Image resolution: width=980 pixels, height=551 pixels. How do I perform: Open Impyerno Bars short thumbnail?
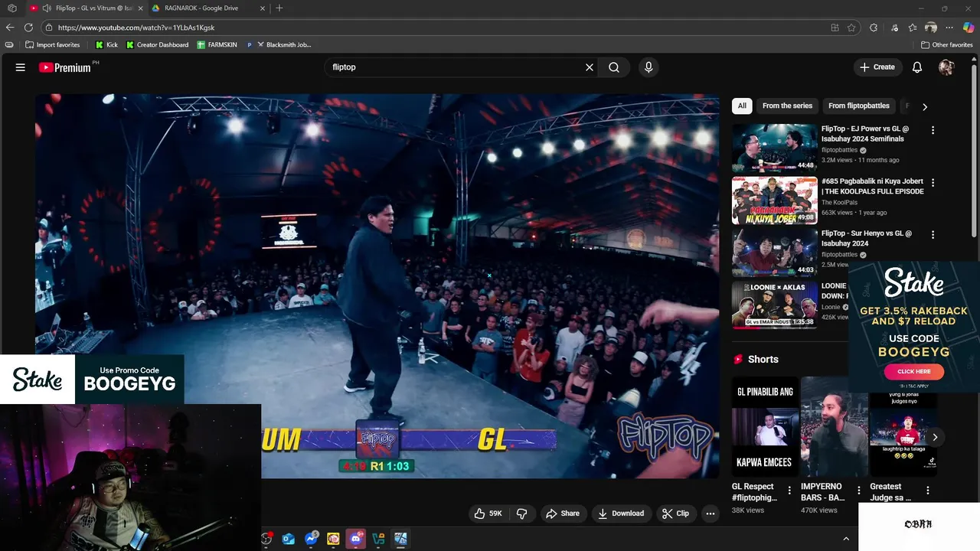[x=834, y=426]
